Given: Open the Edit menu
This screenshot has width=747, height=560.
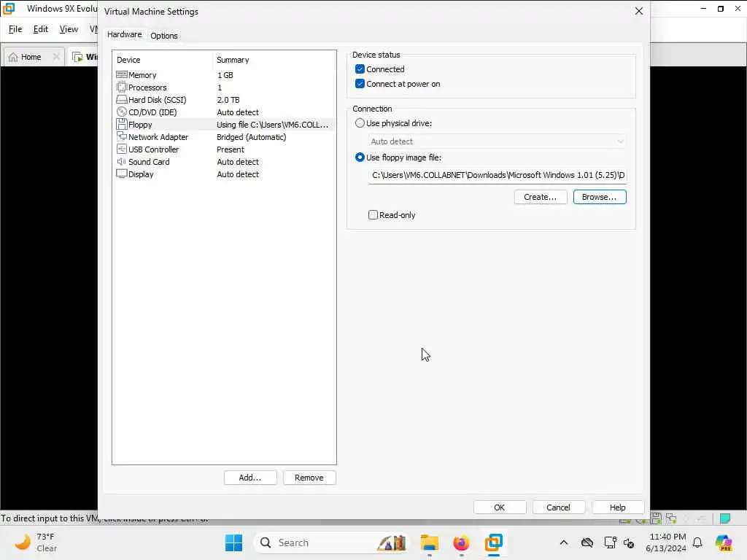Looking at the screenshot, I should (x=41, y=29).
